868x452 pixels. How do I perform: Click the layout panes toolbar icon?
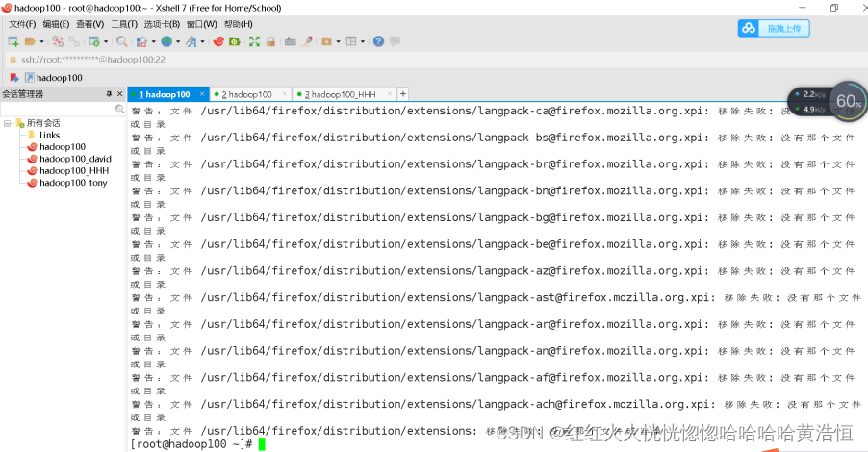[x=351, y=41]
